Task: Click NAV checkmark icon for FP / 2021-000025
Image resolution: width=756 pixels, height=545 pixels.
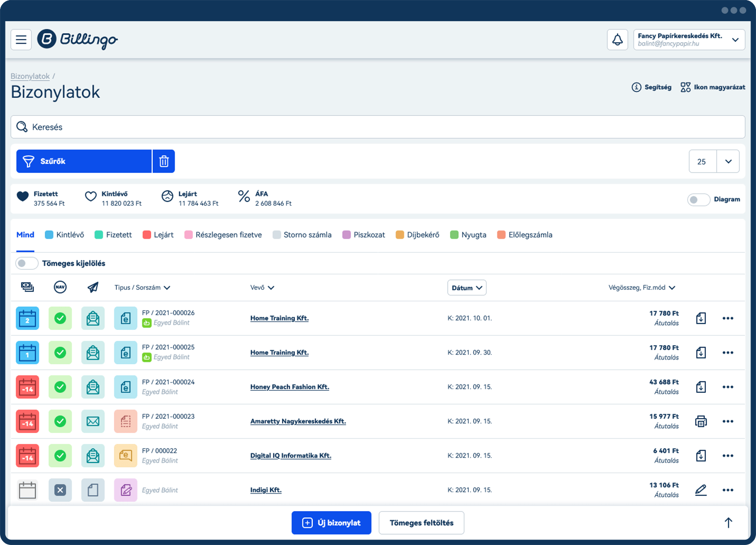Action: click(60, 353)
